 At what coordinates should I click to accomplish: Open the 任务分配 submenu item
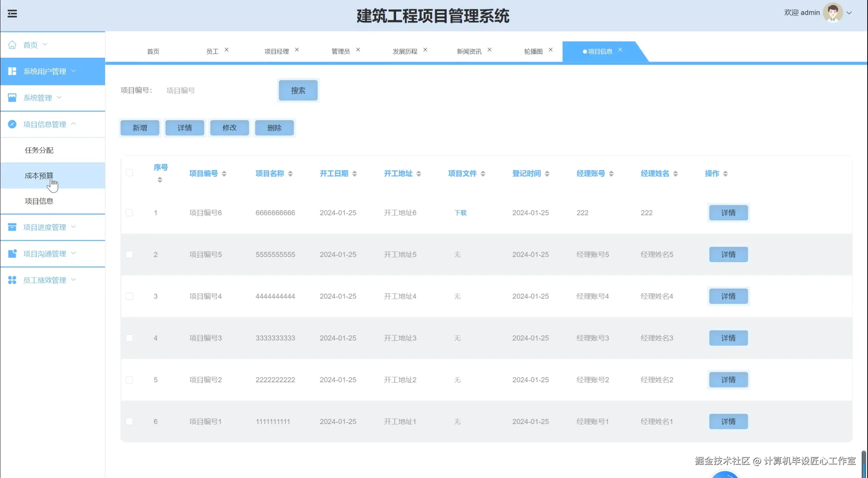39,150
